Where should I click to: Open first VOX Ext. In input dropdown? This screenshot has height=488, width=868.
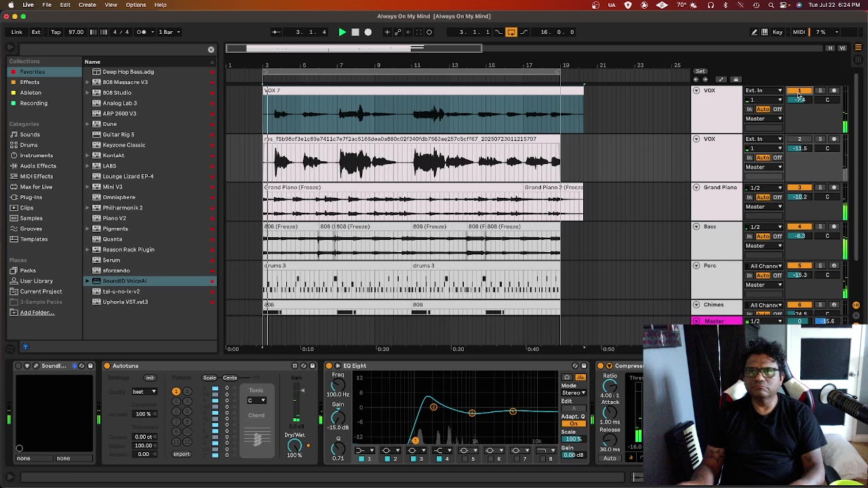coord(764,90)
